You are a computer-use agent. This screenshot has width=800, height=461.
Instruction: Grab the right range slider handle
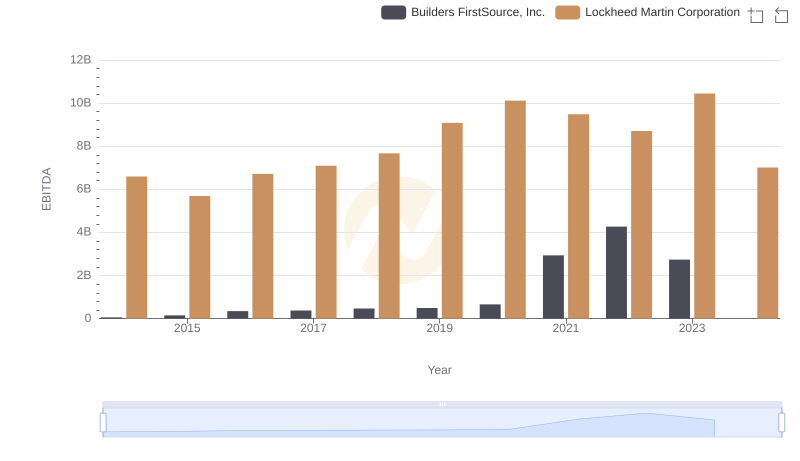(x=782, y=423)
